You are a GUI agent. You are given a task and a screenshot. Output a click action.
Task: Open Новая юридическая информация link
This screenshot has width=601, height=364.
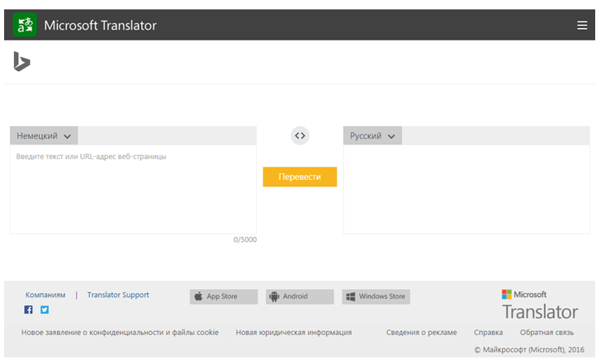tap(294, 332)
